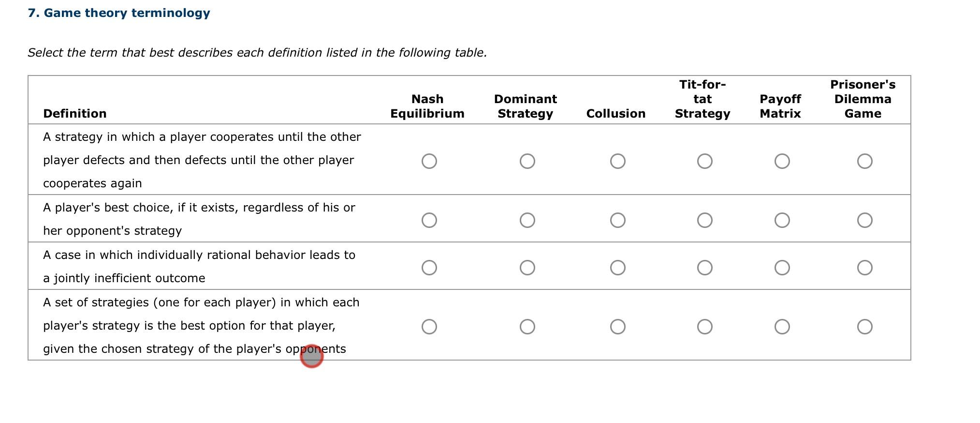Select Nash Equilibrium for the first definition row
This screenshot has height=423, width=980.
point(430,161)
